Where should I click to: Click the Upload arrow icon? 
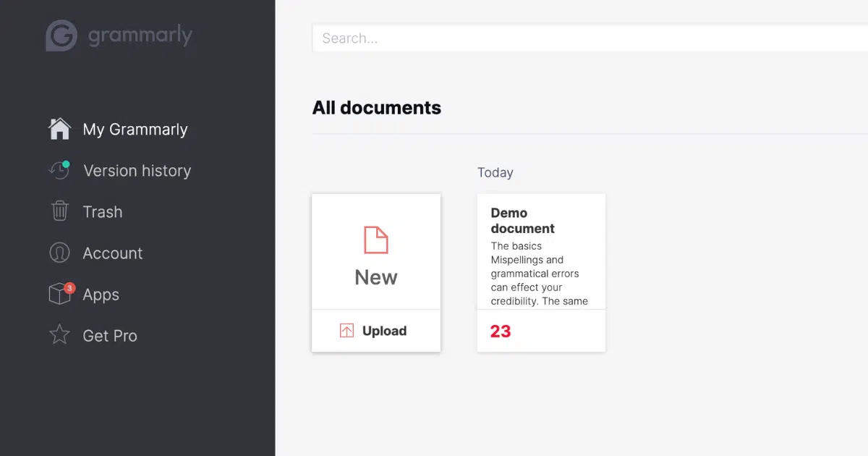pyautogui.click(x=347, y=331)
